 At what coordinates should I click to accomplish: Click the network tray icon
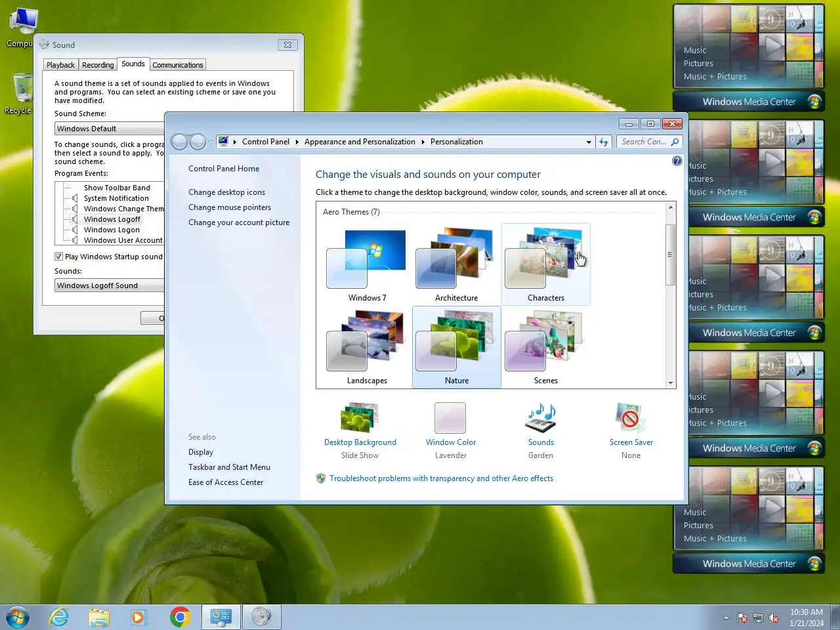pyautogui.click(x=758, y=618)
